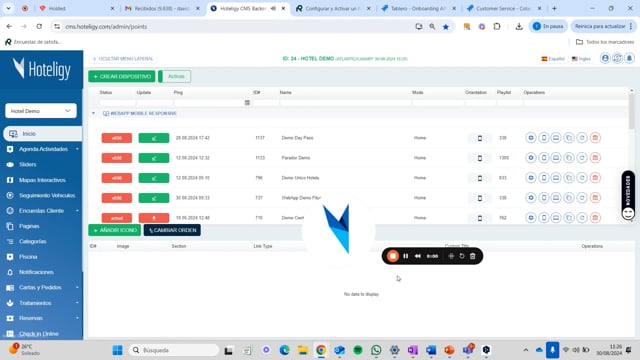Go to Inicio in the sidebar
640x360 pixels.
42,133
